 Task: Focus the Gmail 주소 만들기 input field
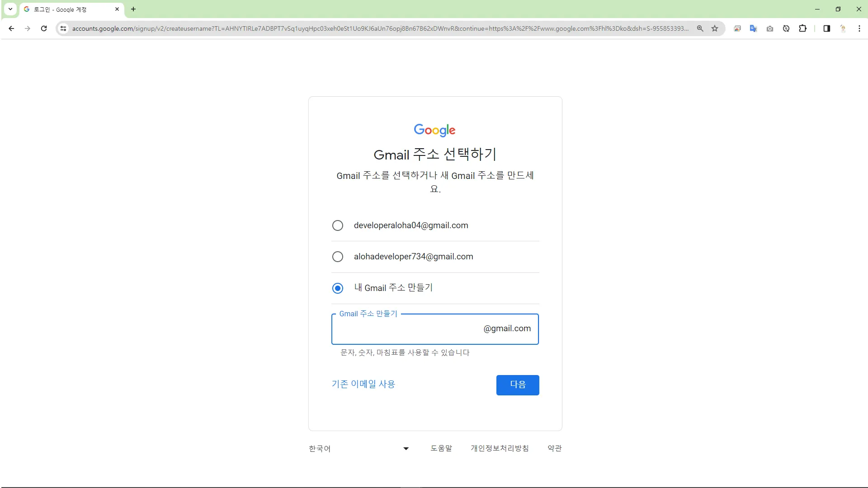pos(407,329)
